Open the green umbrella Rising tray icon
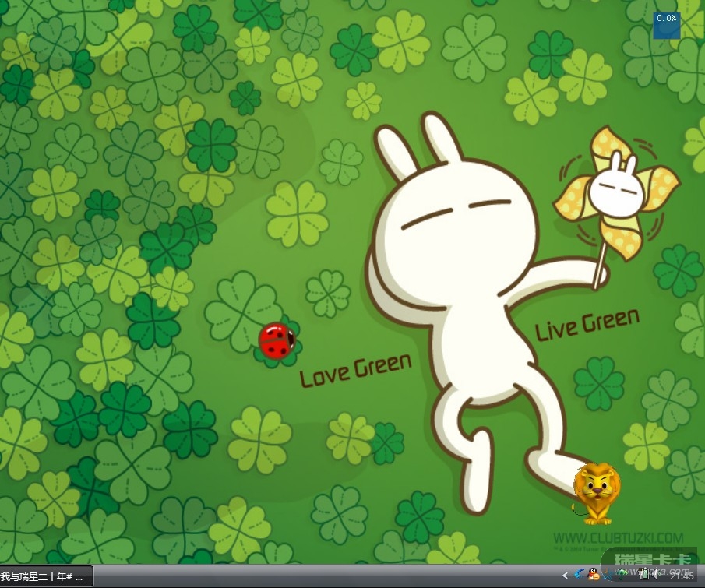The height and width of the screenshot is (588, 705). (622, 574)
